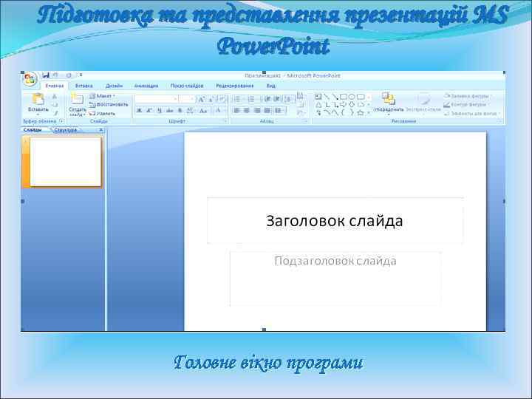Open the text direction icon

[x=299, y=95]
